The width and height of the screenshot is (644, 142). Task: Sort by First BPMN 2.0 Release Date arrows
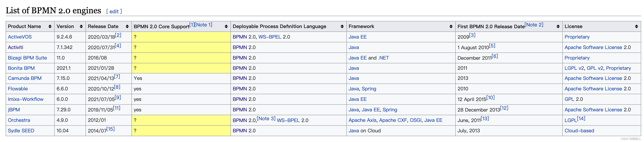pos(558,26)
